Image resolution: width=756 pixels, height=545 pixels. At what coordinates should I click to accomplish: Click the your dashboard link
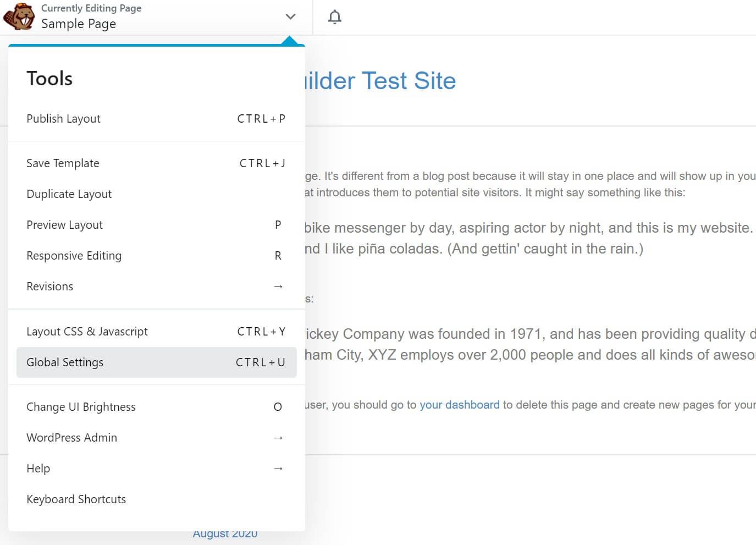pos(459,404)
